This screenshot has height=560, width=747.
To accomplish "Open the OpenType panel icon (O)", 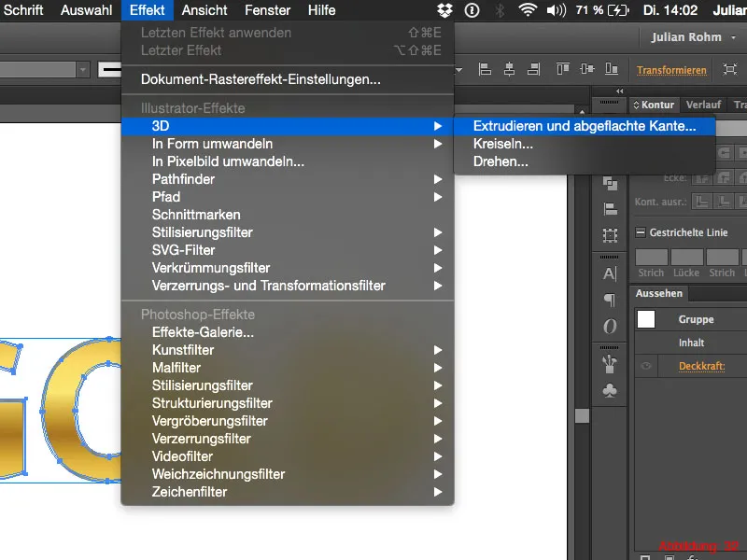I will click(610, 326).
